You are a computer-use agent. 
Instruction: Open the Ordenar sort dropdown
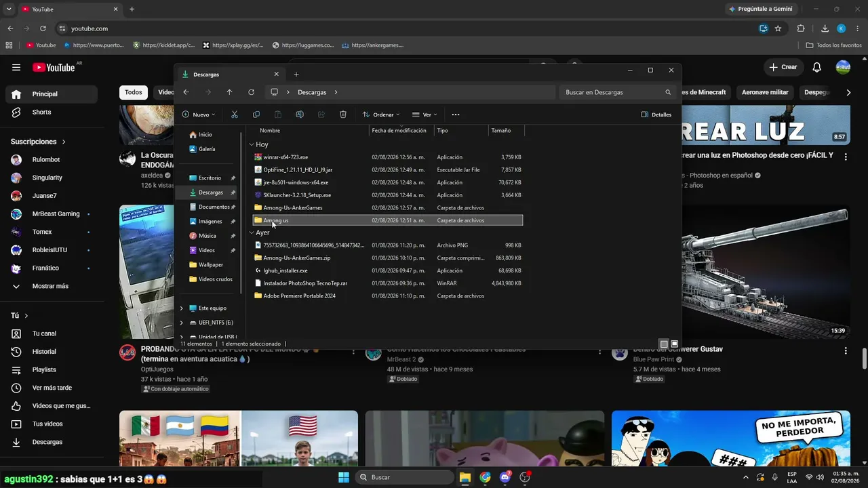(381, 115)
